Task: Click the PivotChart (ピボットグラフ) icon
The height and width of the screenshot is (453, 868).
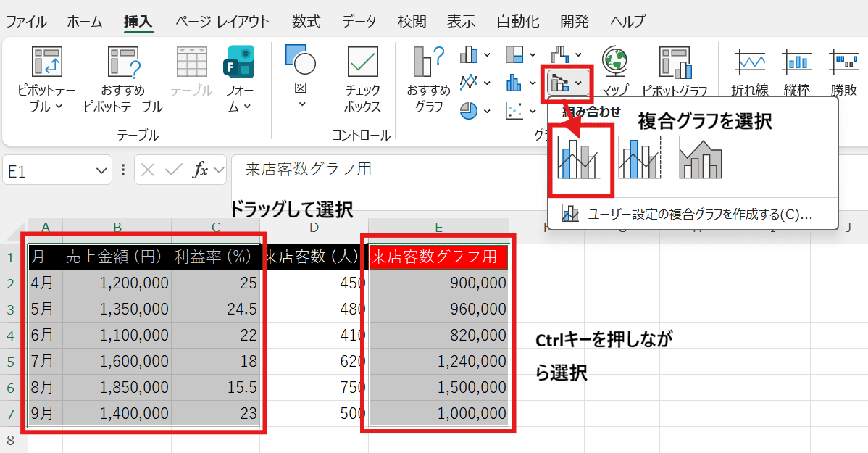Action: pyautogui.click(x=674, y=62)
